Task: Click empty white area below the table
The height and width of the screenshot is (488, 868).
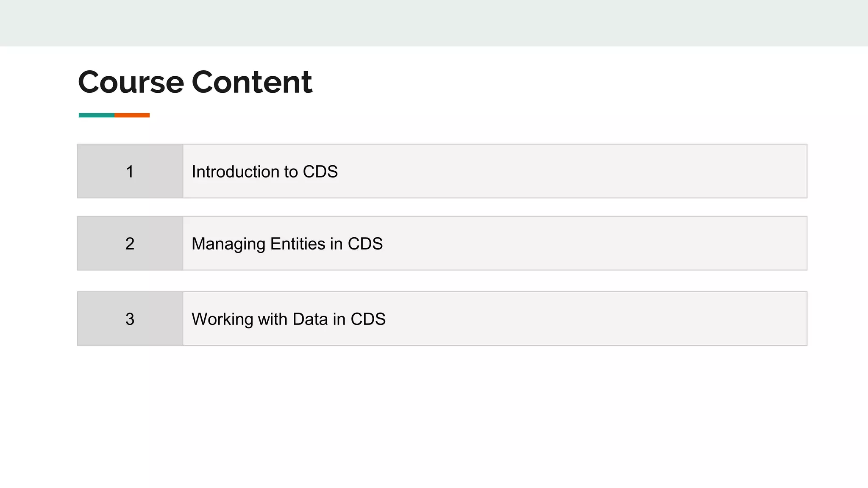Action: [x=434, y=415]
